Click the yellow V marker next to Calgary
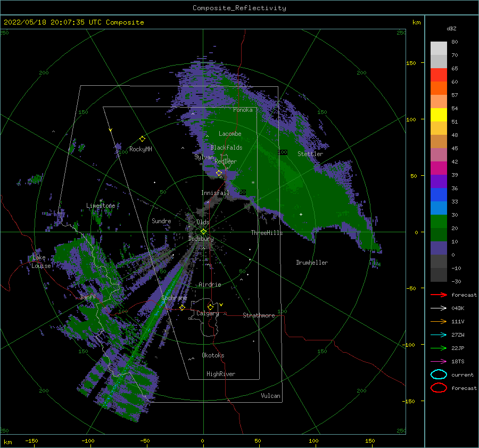Screen dimensions: 479x448 pyautogui.click(x=221, y=305)
